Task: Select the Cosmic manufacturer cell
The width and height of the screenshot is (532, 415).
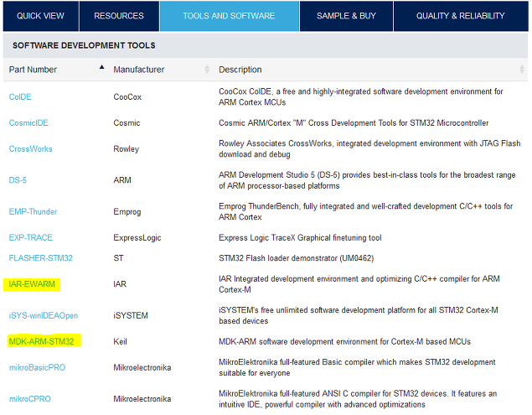Action: tap(127, 123)
